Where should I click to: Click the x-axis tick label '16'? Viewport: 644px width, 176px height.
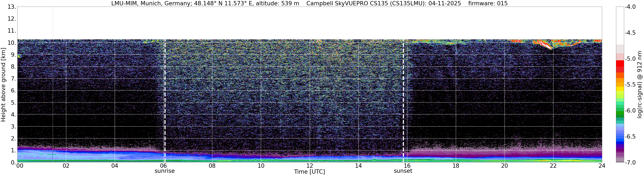click(x=407, y=166)
